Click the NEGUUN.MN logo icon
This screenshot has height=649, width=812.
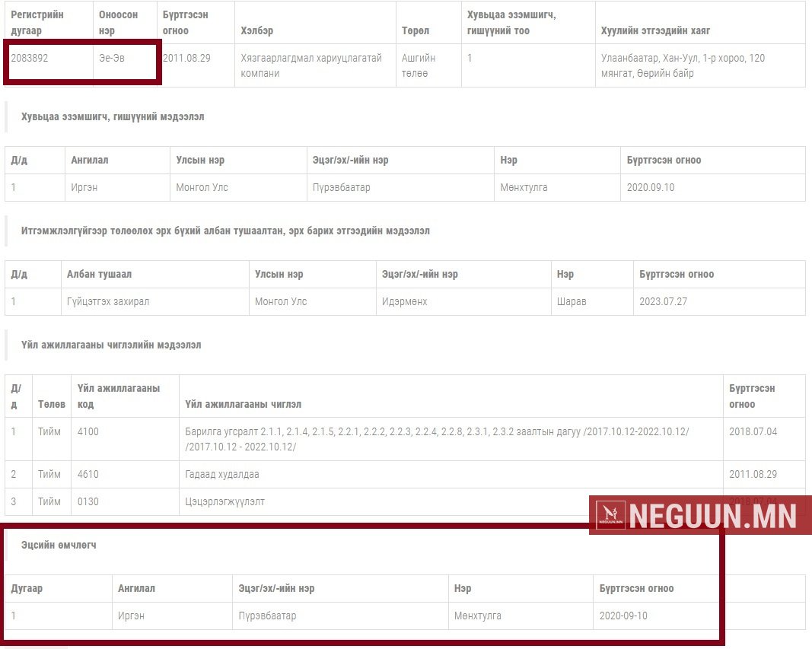[x=611, y=516]
